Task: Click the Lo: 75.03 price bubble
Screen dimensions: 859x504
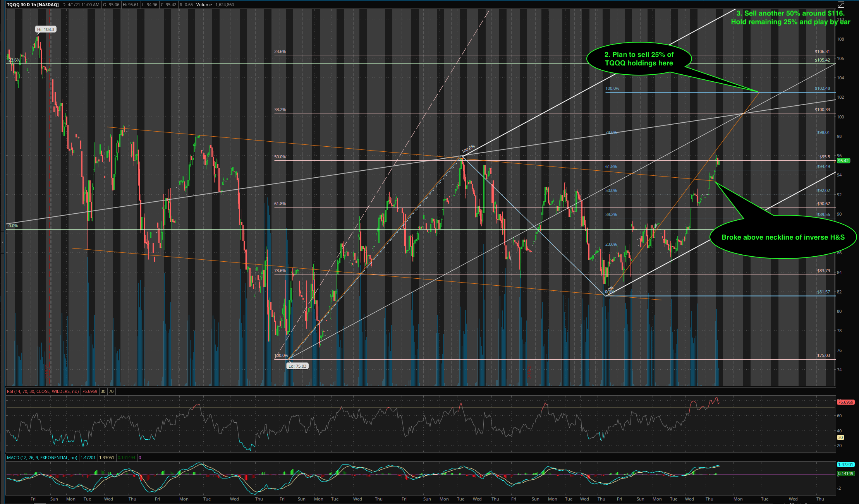Action: (297, 366)
